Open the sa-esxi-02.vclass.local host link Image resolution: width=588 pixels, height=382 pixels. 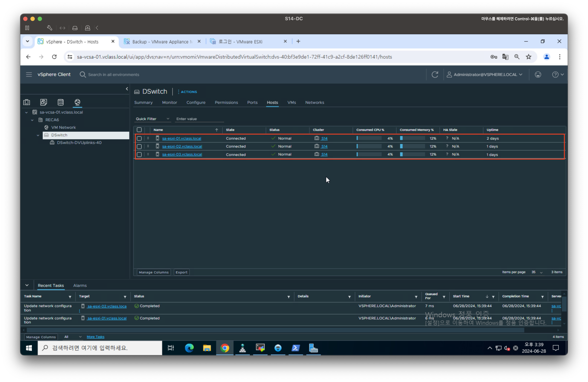182,146
